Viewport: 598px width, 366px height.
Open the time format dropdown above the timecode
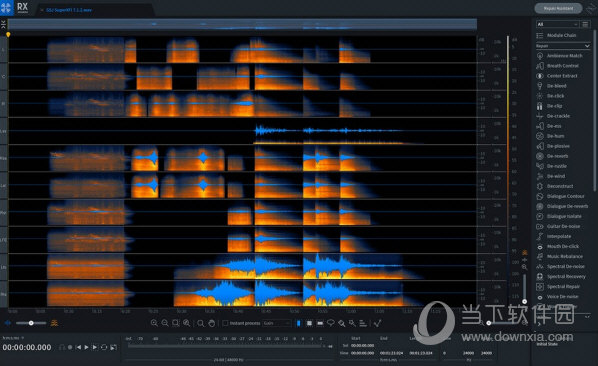click(x=13, y=338)
